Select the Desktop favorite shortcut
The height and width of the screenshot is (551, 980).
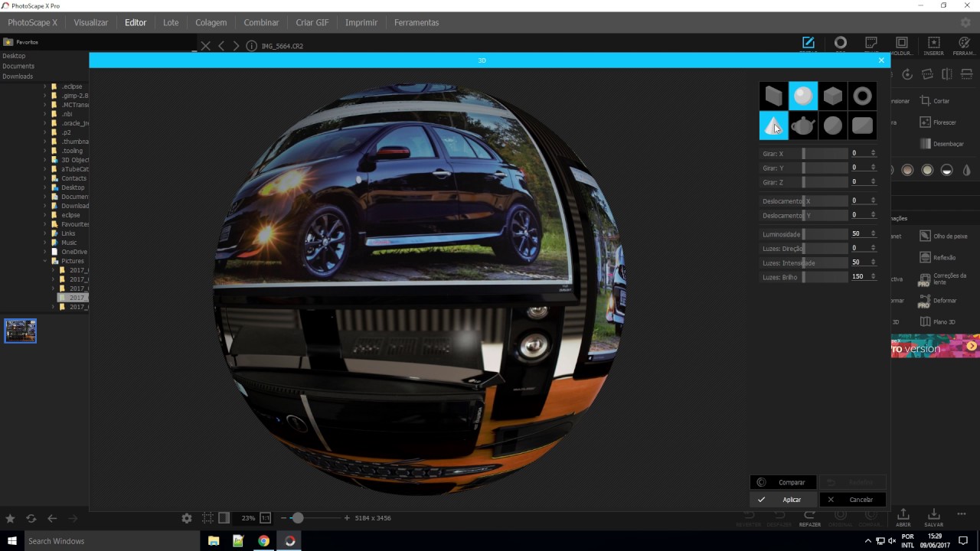pyautogui.click(x=14, y=56)
